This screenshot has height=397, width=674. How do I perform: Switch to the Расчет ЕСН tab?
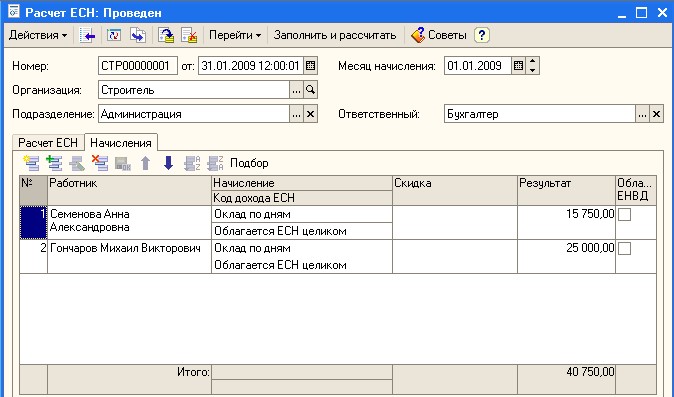coord(48,143)
